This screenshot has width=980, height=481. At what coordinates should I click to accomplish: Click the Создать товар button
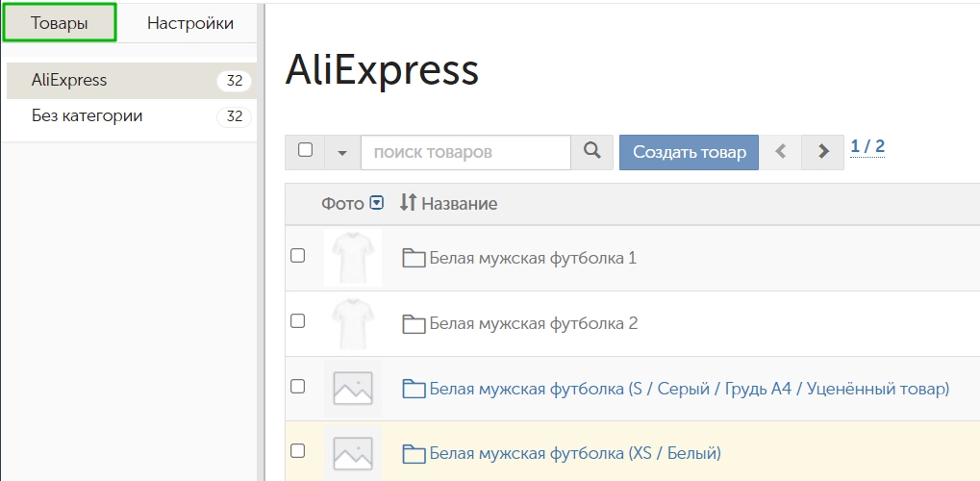pos(689,152)
